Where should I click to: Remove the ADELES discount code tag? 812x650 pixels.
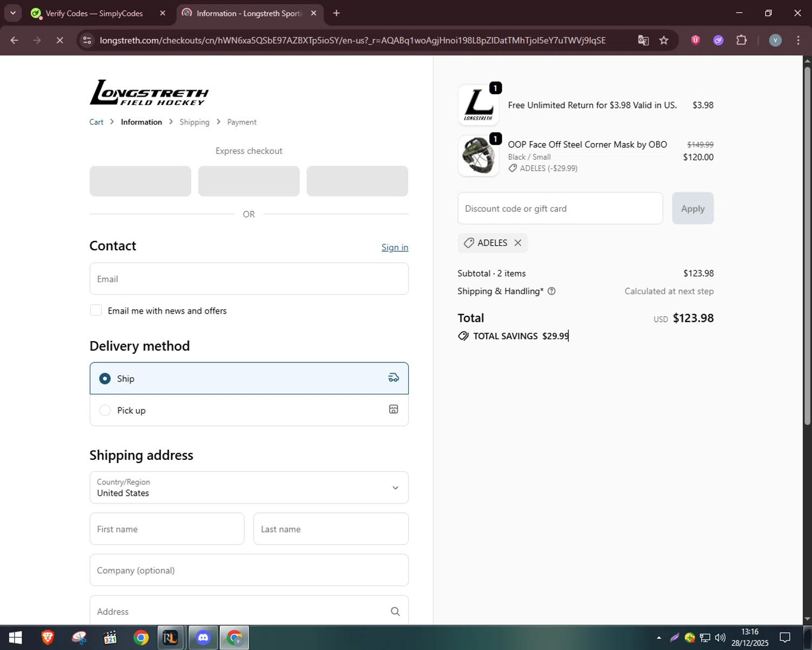[518, 243]
